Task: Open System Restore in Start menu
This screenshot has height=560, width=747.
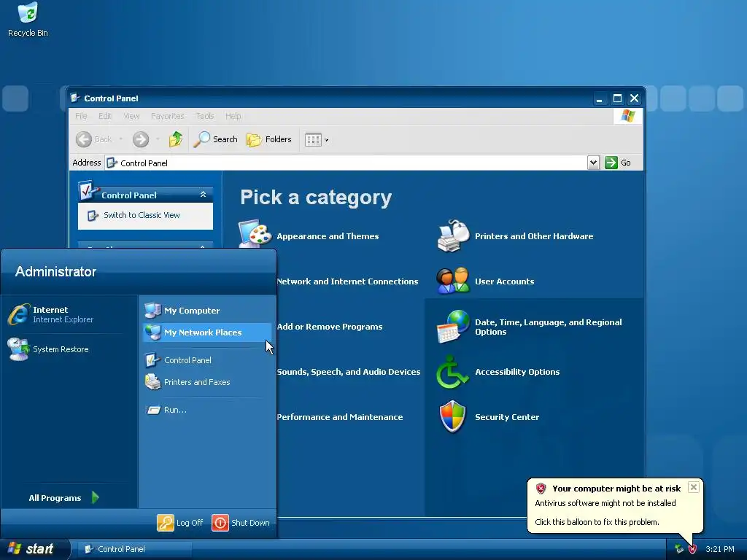Action: (x=49, y=349)
